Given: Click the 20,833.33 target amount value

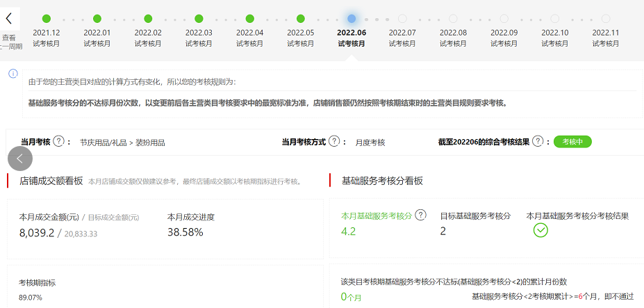Looking at the screenshot, I should (x=81, y=234).
